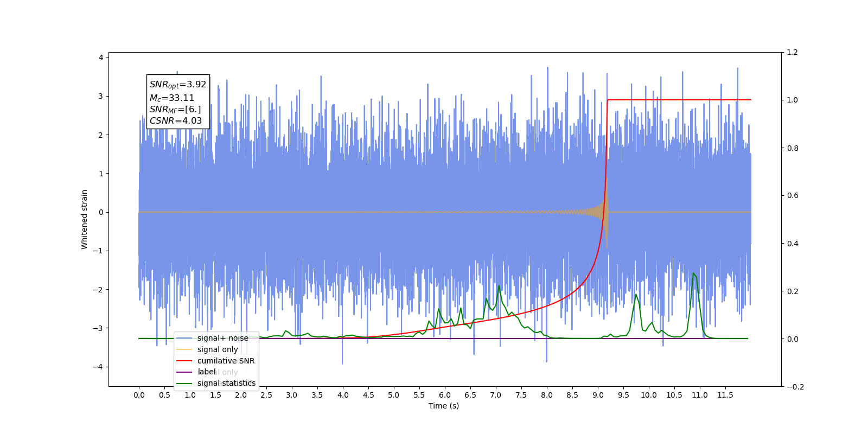Viewport: 868px width, 434px height.
Task: Click the left y-axis tick label −4
Action: coord(98,367)
